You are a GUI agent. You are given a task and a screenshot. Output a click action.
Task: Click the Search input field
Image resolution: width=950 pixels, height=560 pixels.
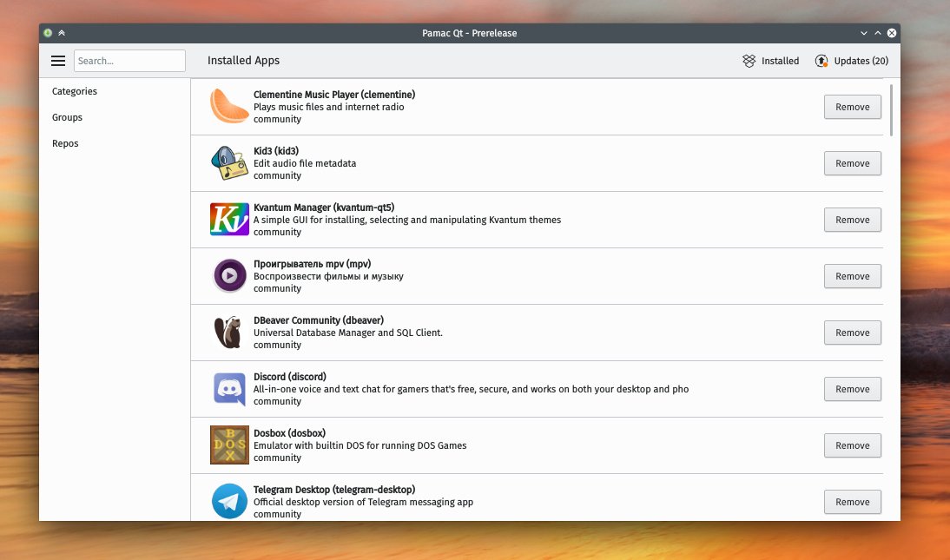(129, 61)
